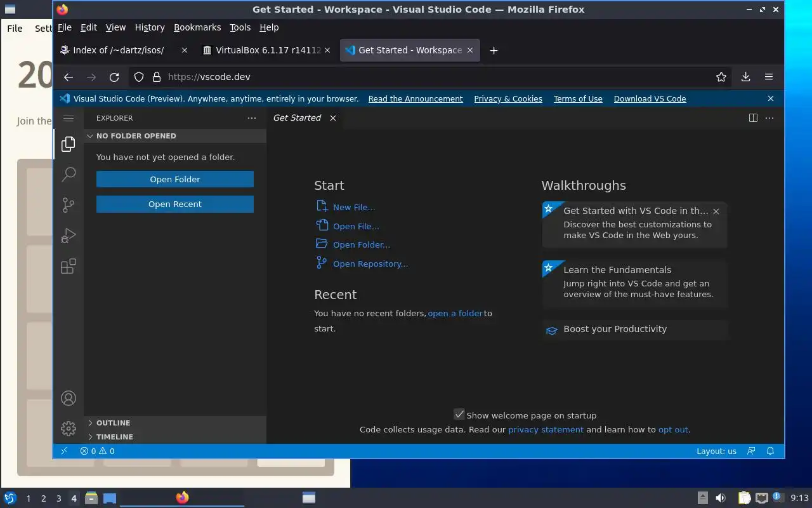The height and width of the screenshot is (508, 812).
Task: Open Firefox Help menu
Action: tap(269, 27)
